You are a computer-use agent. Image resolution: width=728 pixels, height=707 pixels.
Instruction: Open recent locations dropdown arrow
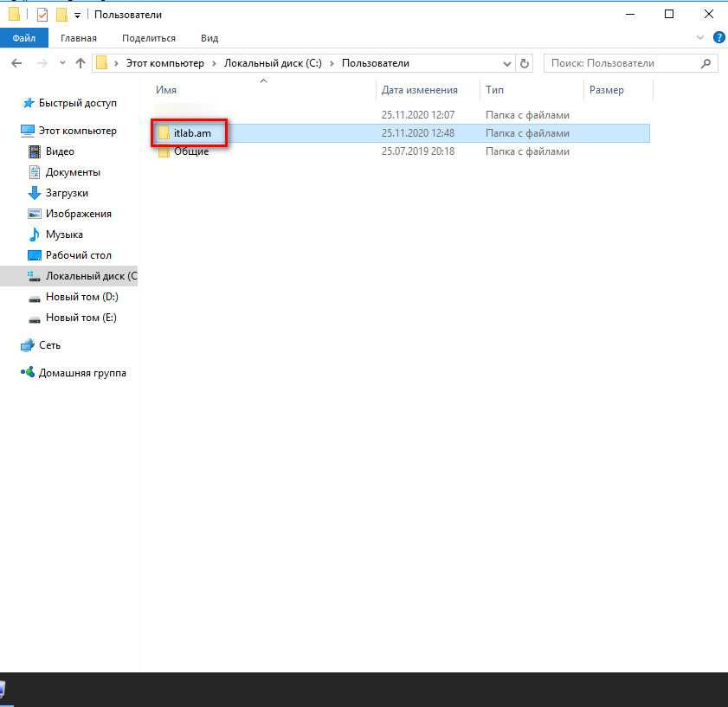coord(61,63)
